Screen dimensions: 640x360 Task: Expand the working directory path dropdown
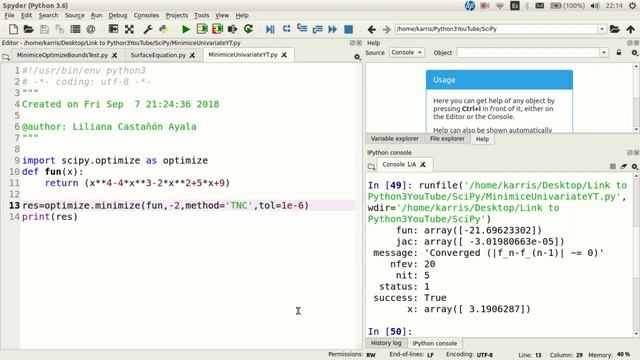click(x=602, y=29)
